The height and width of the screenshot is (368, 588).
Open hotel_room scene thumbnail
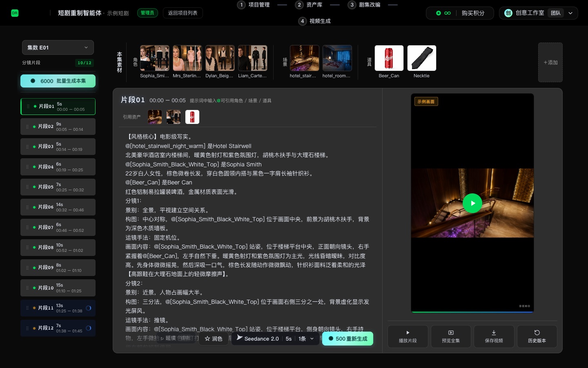coord(337,58)
